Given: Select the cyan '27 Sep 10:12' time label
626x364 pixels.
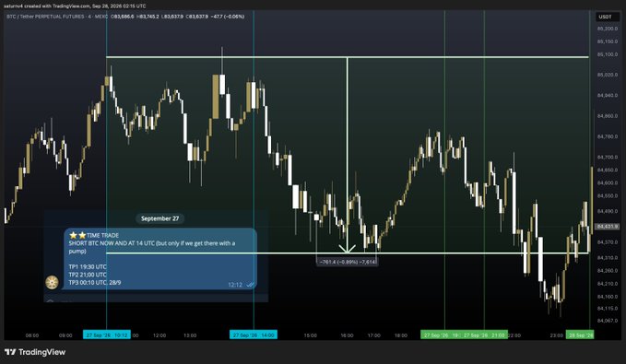Looking at the screenshot, I should click(x=107, y=335).
